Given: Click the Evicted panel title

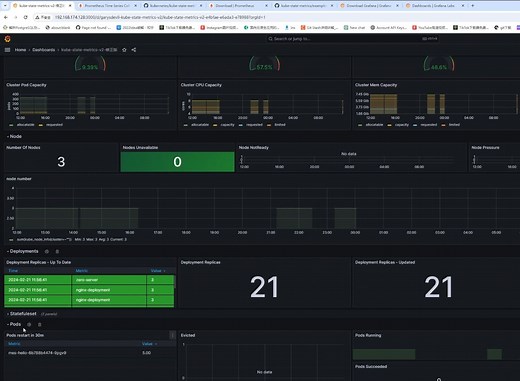Looking at the screenshot, I should (x=188, y=335).
